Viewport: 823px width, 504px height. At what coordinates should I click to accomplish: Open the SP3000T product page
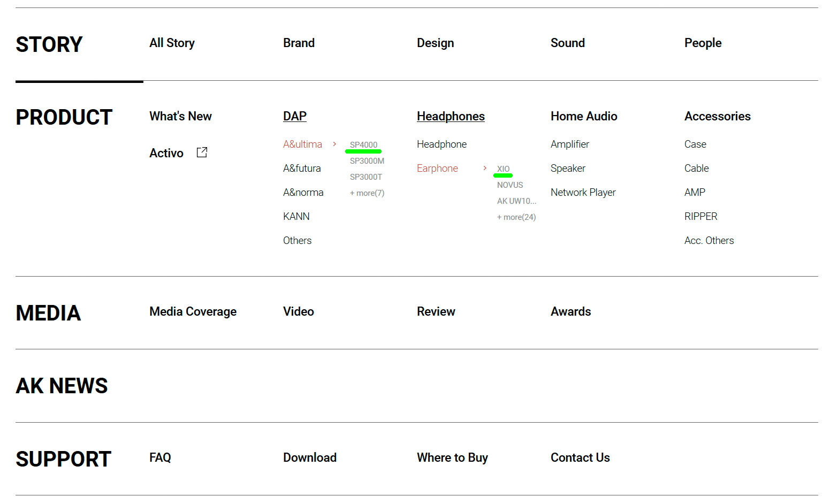click(x=366, y=177)
